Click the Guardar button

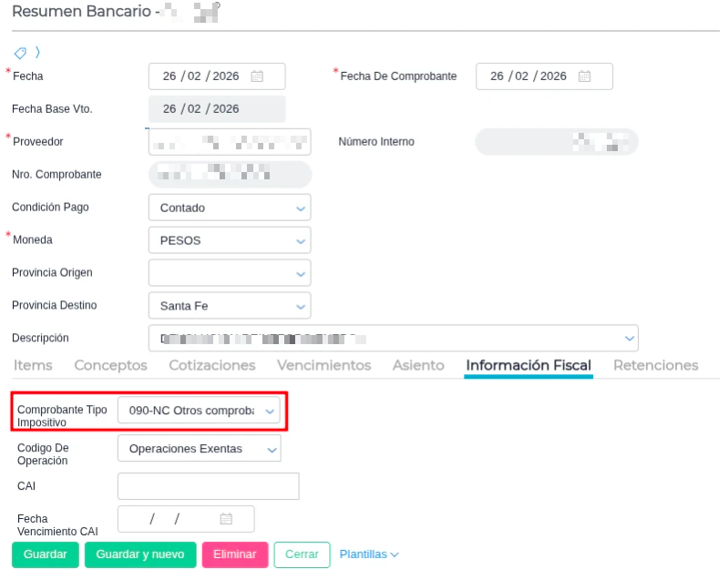tap(45, 554)
